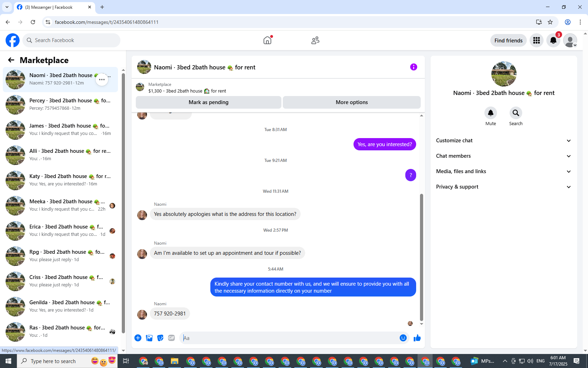Open the account profile menu
The height and width of the screenshot is (368, 588).
click(x=570, y=40)
